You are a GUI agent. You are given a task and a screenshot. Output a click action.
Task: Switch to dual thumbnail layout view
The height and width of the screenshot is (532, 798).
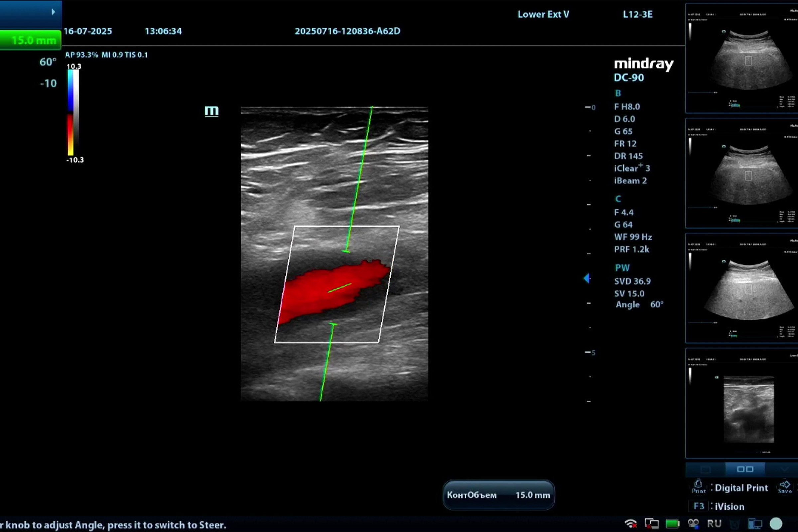[745, 469]
